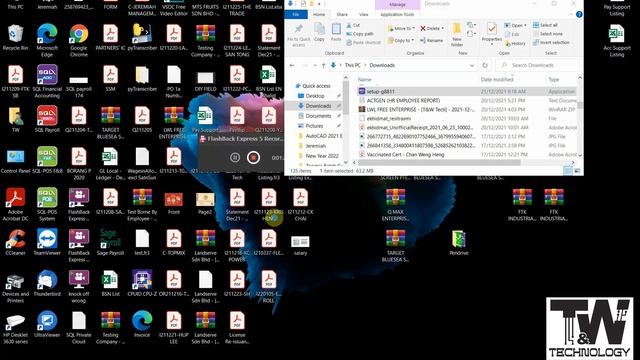The height and width of the screenshot is (360, 640).
Task: Open Explorer Help question mark icon
Action: 579,14
